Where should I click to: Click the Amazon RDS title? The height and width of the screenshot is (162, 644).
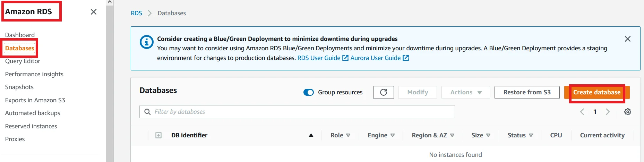coord(28,11)
